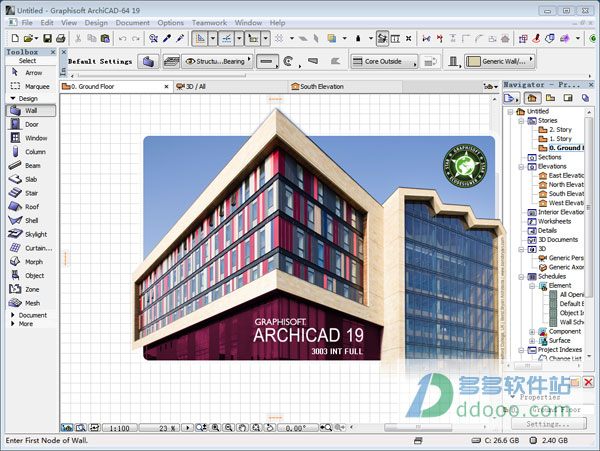Toggle the curved wall geometry method
The image size is (600, 451).
tap(289, 61)
